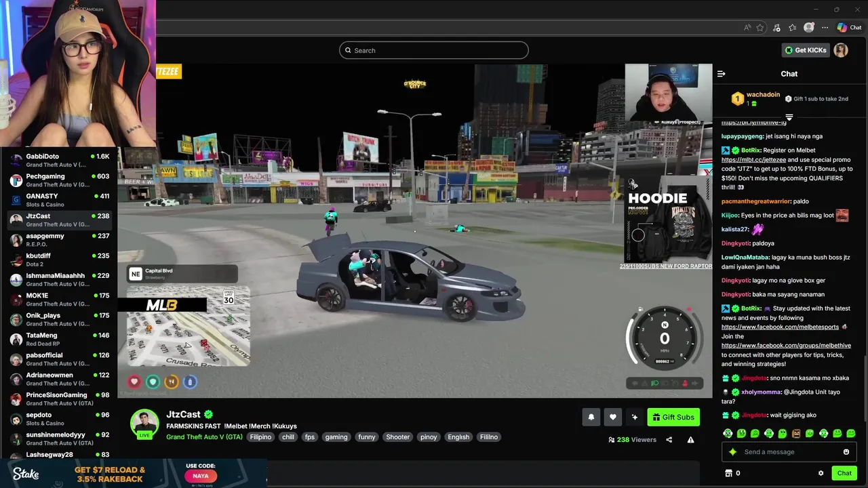Click xholymomma username in chat
Screen dimensions: 868x488
click(x=760, y=392)
